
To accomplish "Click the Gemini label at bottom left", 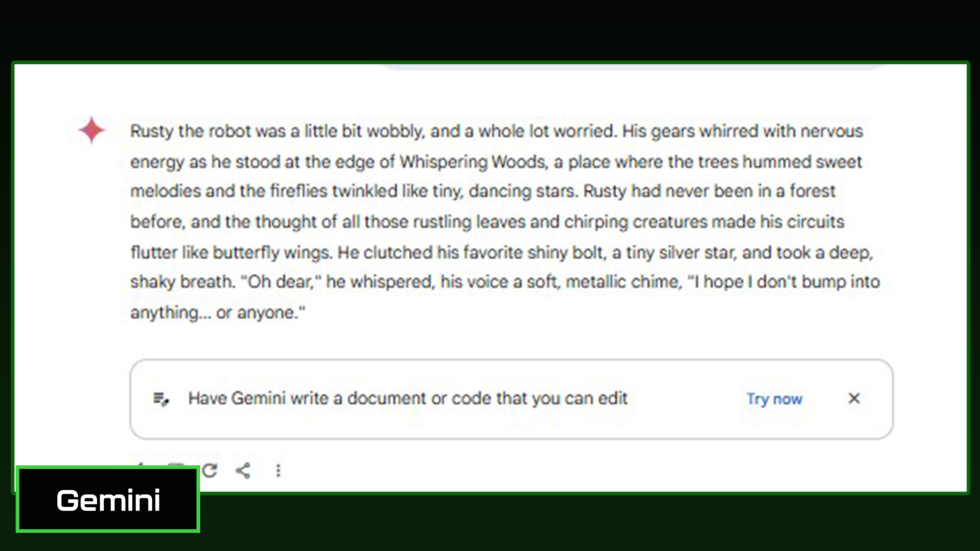I will pos(108,500).
